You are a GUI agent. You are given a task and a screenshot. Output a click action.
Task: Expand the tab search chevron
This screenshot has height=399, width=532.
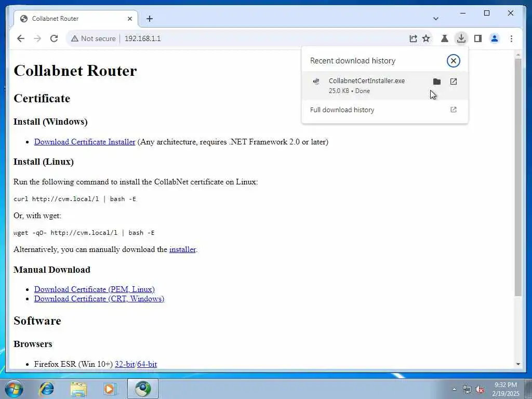point(436,19)
